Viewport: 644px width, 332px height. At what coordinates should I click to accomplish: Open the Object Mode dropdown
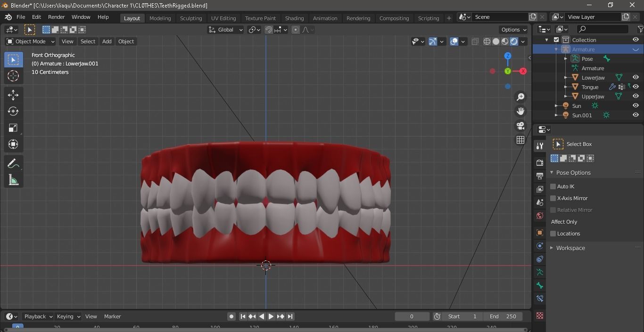click(x=30, y=41)
